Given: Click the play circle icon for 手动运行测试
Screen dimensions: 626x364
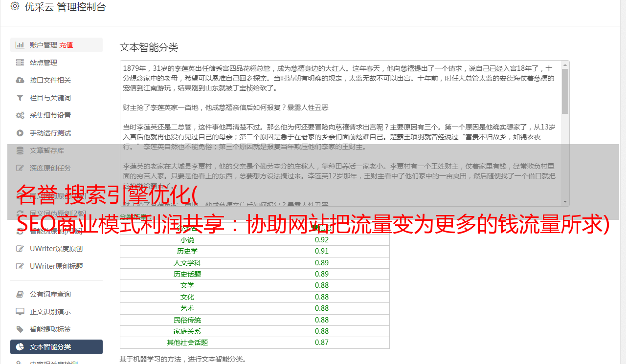Looking at the screenshot, I should coord(20,133).
